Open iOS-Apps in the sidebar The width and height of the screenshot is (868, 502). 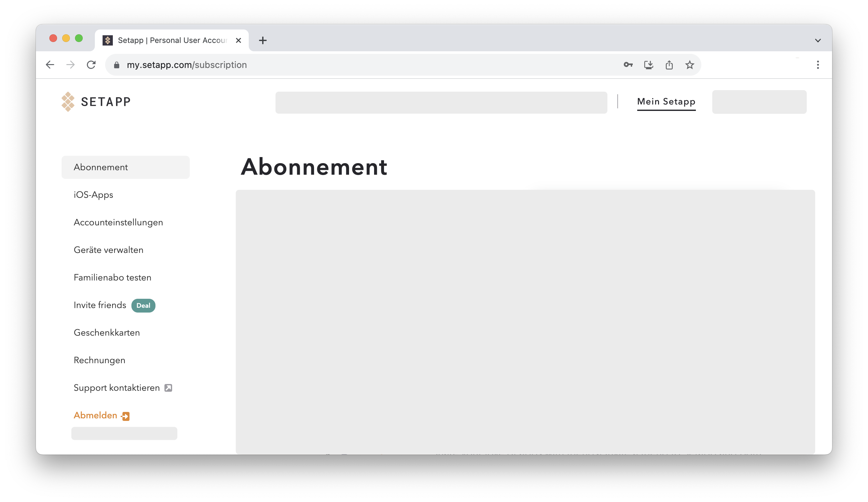click(x=93, y=195)
